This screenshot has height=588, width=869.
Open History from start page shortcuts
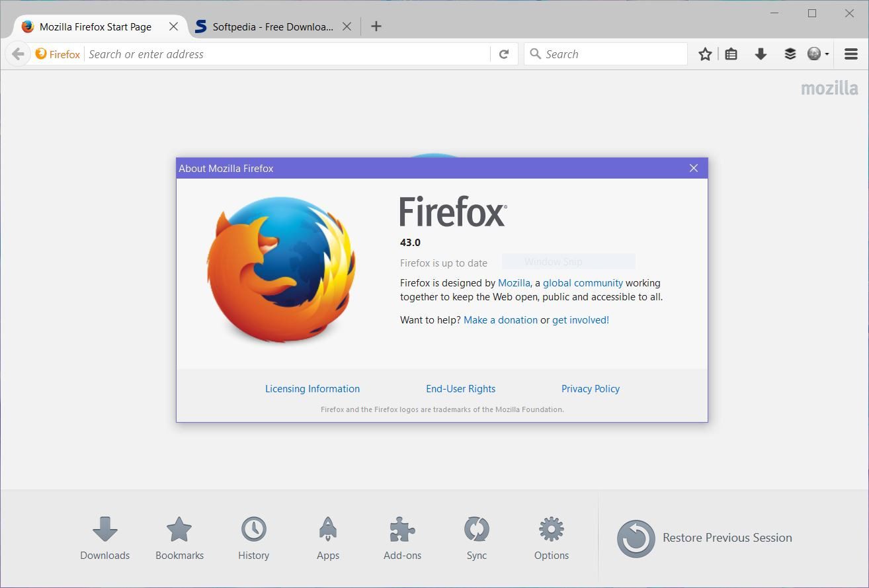click(x=253, y=538)
